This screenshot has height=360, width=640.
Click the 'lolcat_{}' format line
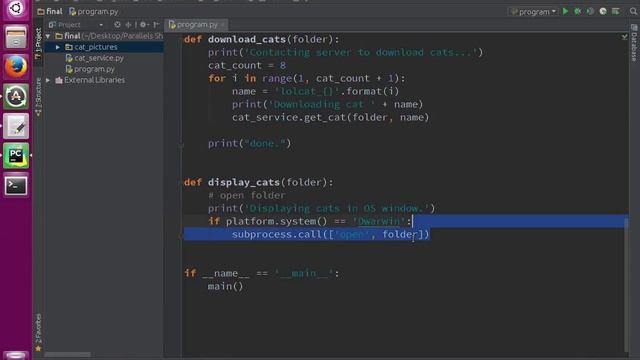(x=316, y=91)
